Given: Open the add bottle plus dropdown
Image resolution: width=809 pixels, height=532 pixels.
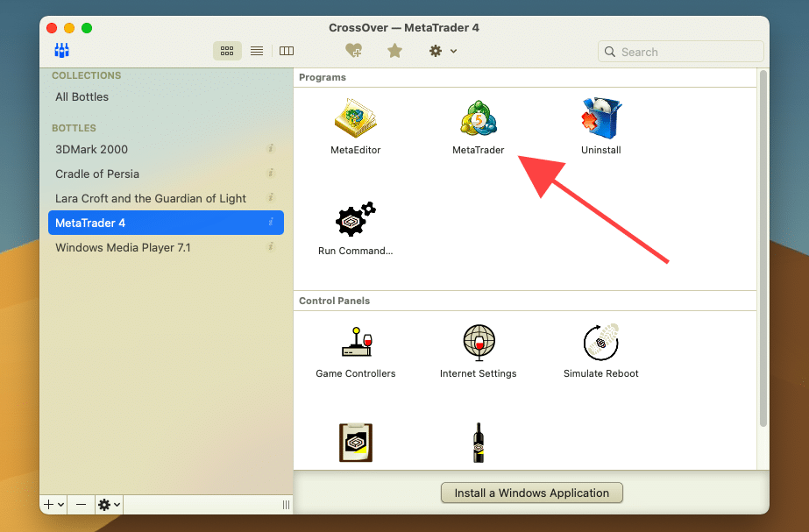Looking at the screenshot, I should 53,504.
